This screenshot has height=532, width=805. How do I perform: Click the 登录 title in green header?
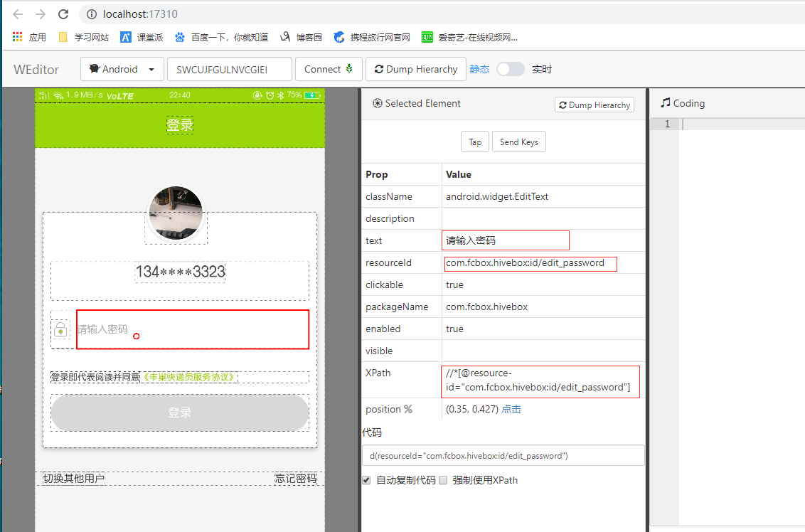pos(180,124)
